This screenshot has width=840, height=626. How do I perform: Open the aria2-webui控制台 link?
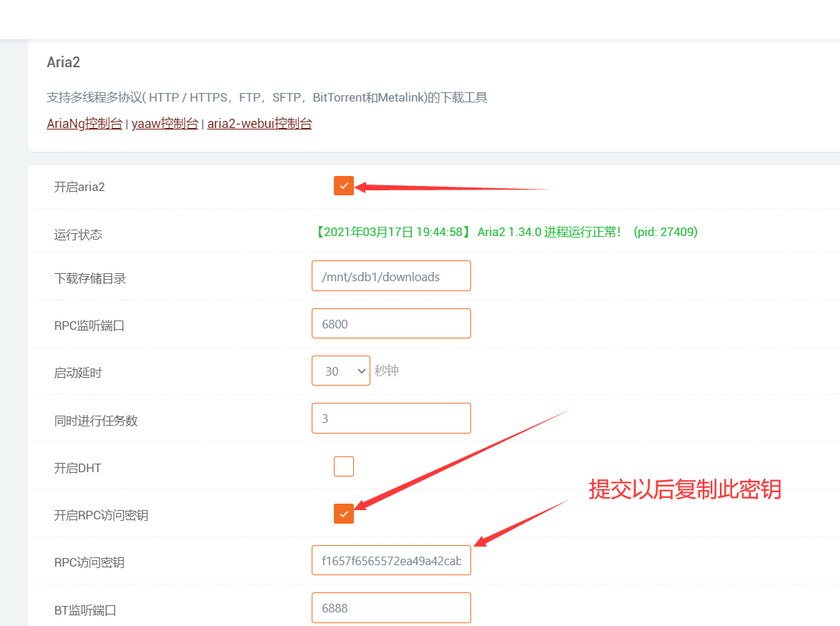click(x=260, y=123)
